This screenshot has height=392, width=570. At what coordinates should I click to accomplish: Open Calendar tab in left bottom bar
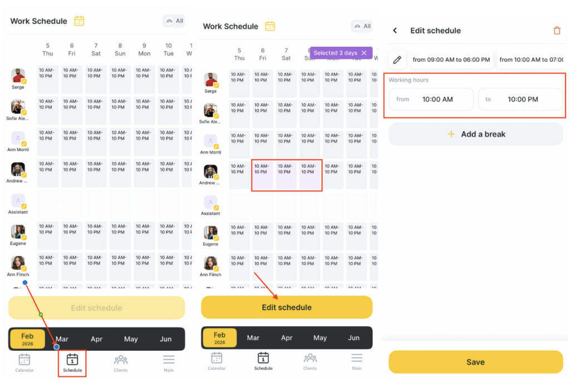(24, 363)
